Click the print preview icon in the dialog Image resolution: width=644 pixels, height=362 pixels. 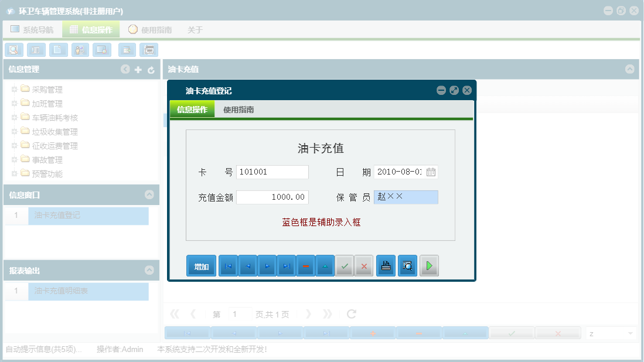[407, 265]
